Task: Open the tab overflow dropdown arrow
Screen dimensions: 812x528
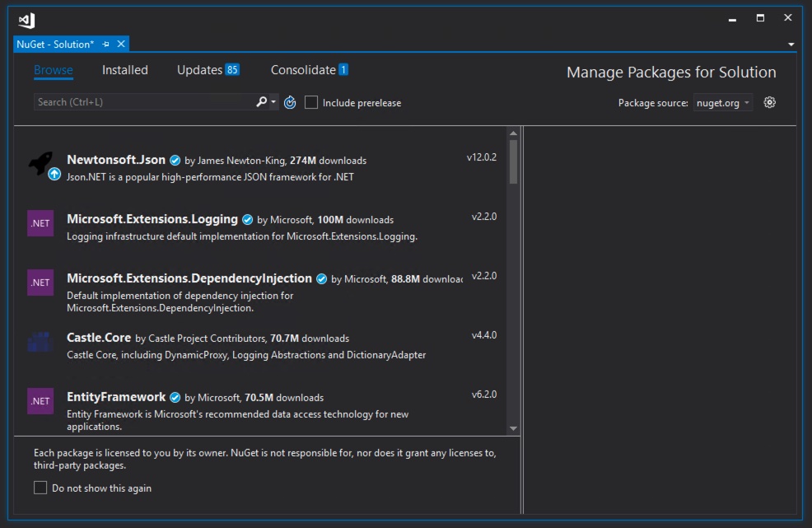Action: click(791, 44)
